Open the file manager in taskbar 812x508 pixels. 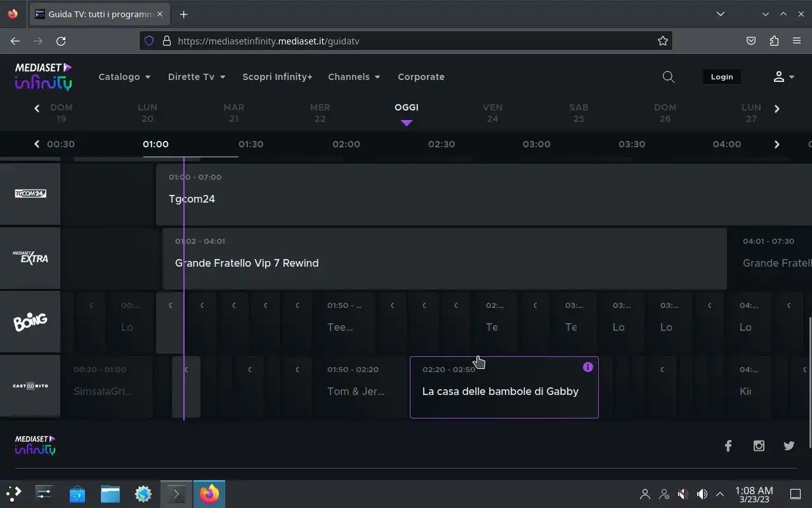(x=110, y=493)
